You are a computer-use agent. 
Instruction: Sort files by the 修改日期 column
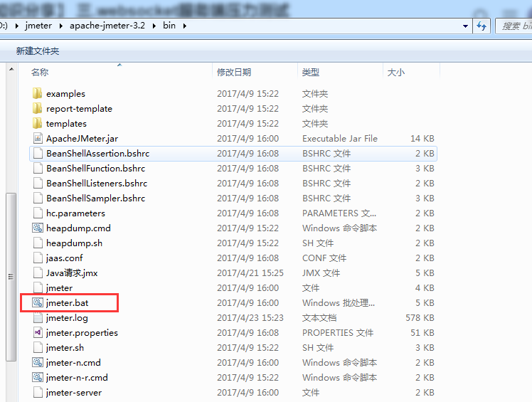pos(255,72)
